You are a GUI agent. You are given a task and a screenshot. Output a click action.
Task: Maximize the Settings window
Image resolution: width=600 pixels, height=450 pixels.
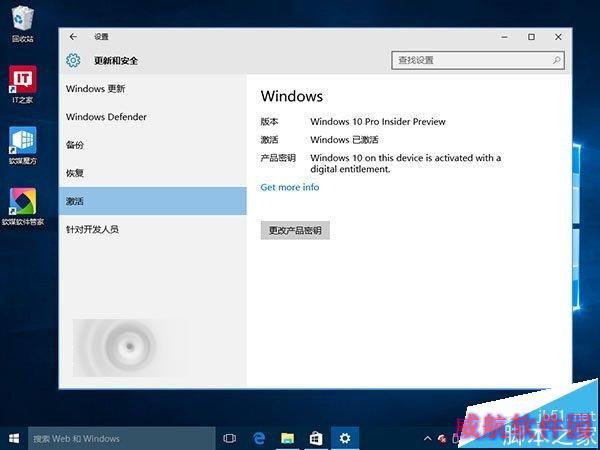coord(531,37)
